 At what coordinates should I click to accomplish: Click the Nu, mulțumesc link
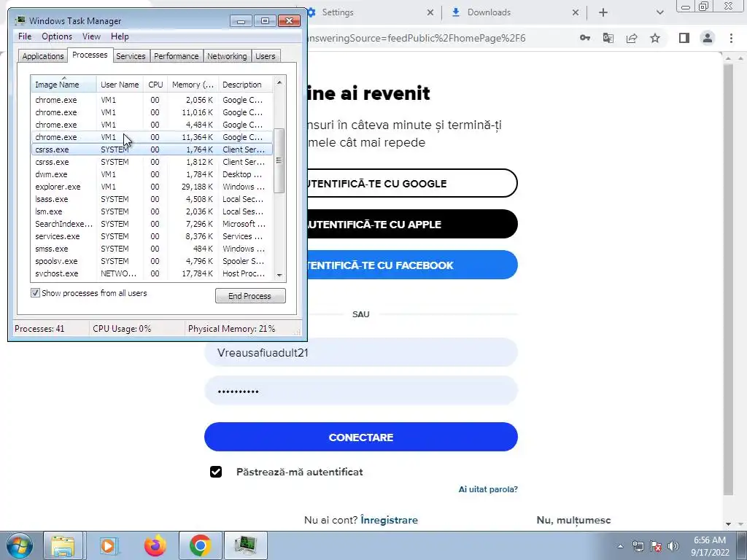pyautogui.click(x=573, y=520)
